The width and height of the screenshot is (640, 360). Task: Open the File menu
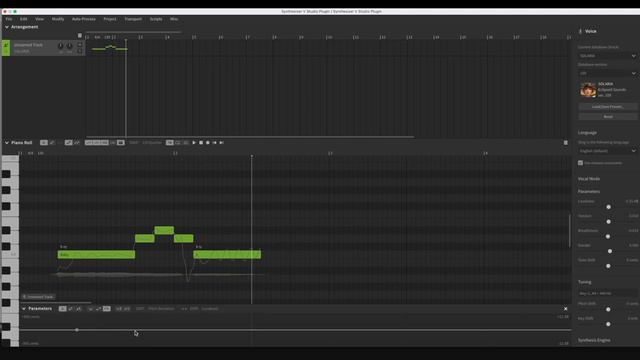tap(9, 19)
